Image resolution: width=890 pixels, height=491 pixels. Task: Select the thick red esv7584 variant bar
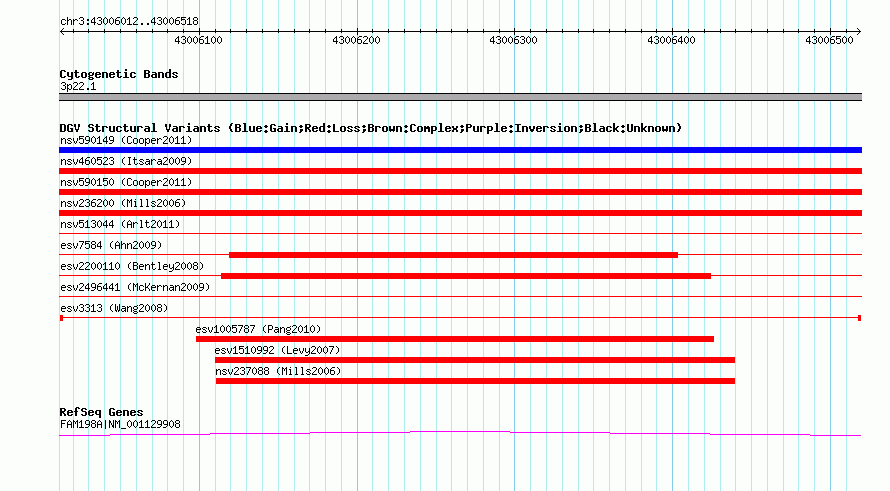click(454, 255)
